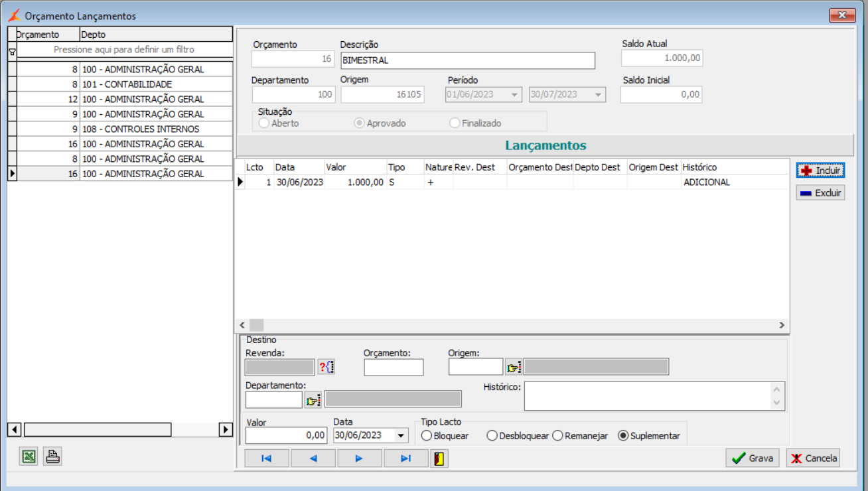Click the left list's scroll-right arrow
868x491 pixels.
click(226, 430)
